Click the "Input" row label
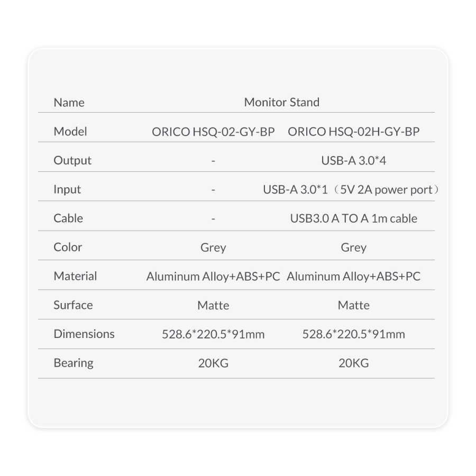This screenshot has width=476, height=476. (x=67, y=189)
